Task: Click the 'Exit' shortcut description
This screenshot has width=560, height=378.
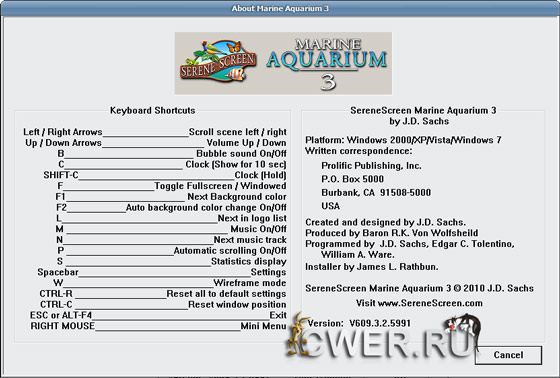Action: click(278, 315)
